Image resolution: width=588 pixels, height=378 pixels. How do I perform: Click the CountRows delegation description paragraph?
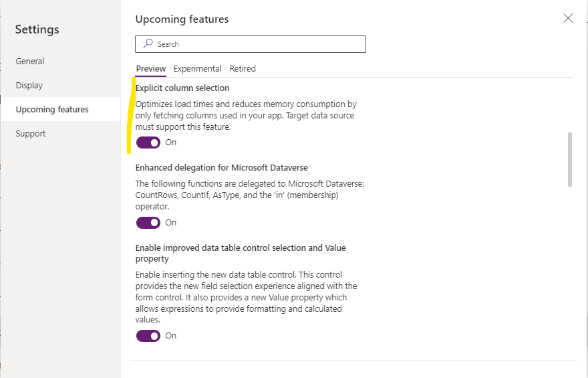250,195
